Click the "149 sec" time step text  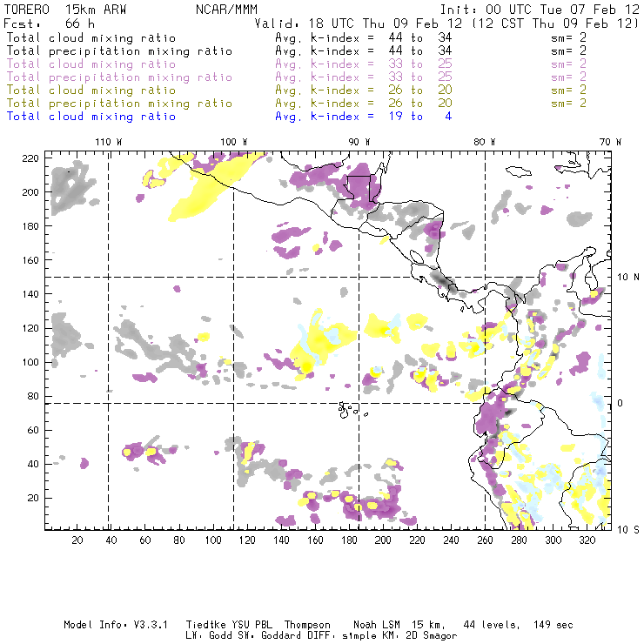click(553, 625)
